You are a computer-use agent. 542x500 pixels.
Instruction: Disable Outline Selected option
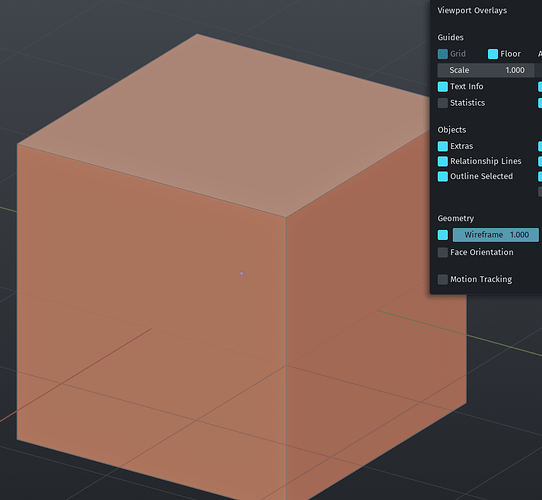[442, 176]
